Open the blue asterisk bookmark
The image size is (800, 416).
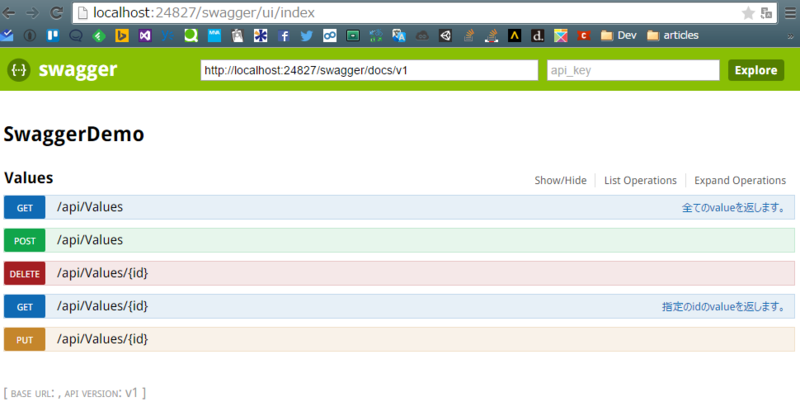pos(260,35)
